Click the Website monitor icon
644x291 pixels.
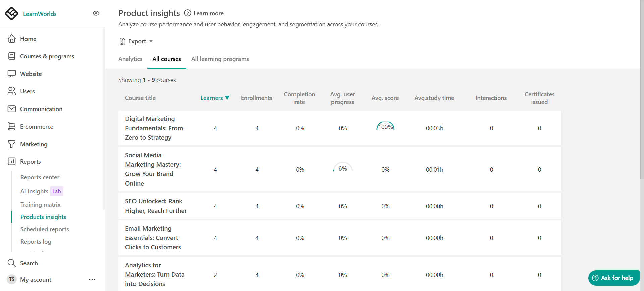click(12, 74)
